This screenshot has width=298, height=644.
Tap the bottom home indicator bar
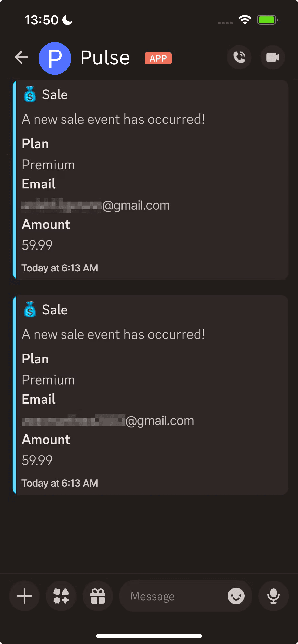pyautogui.click(x=149, y=636)
